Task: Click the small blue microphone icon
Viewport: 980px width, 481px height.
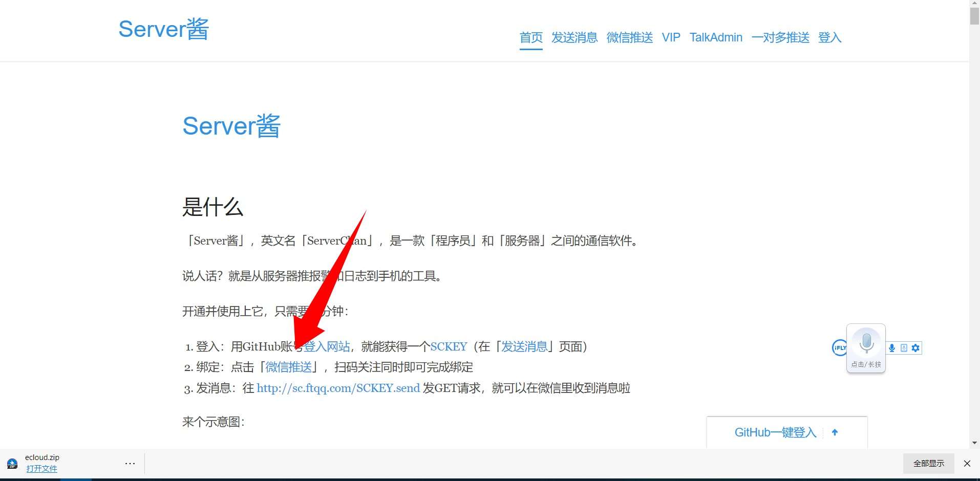Action: click(892, 348)
